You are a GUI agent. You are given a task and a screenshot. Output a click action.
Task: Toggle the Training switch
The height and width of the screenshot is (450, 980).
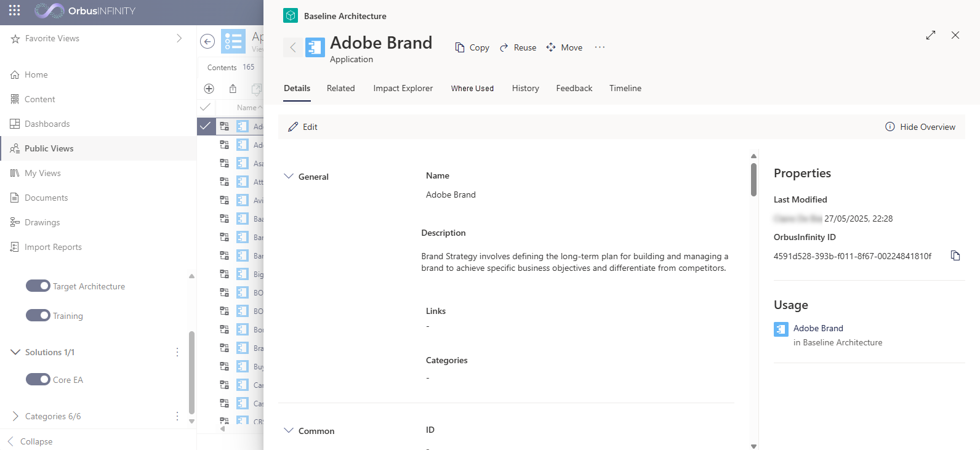tap(38, 315)
